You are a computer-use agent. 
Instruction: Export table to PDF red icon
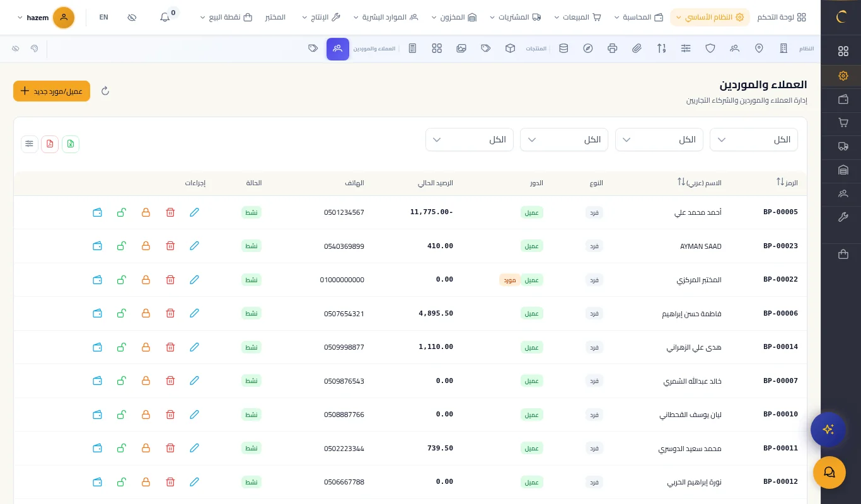click(x=50, y=144)
